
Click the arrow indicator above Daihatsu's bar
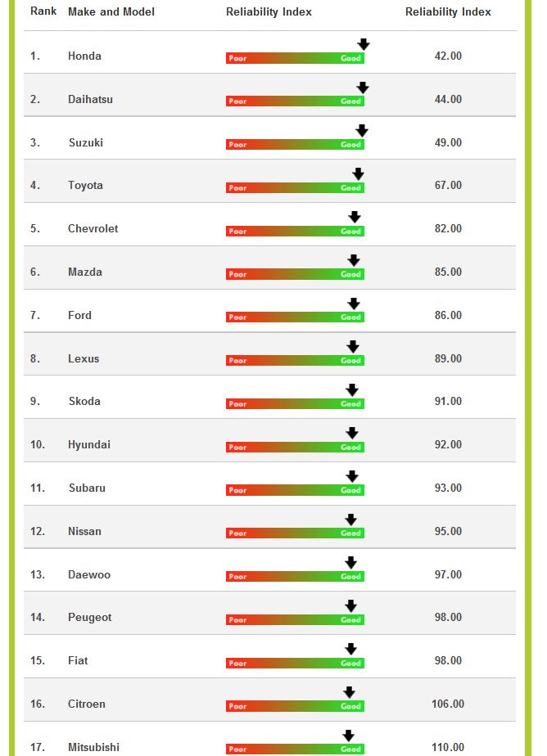tap(363, 88)
